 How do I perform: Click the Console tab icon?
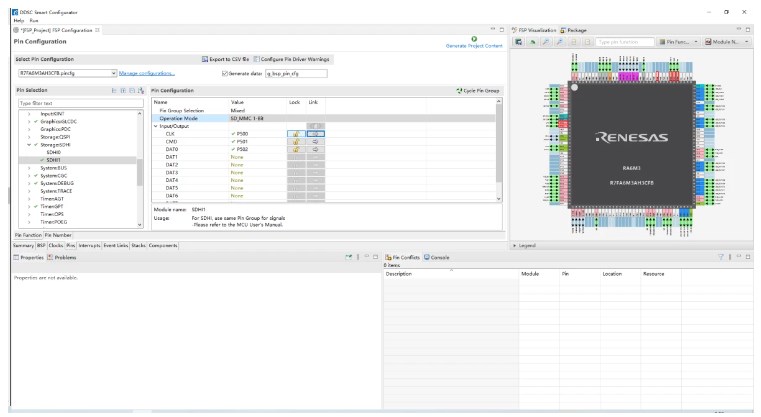427,257
